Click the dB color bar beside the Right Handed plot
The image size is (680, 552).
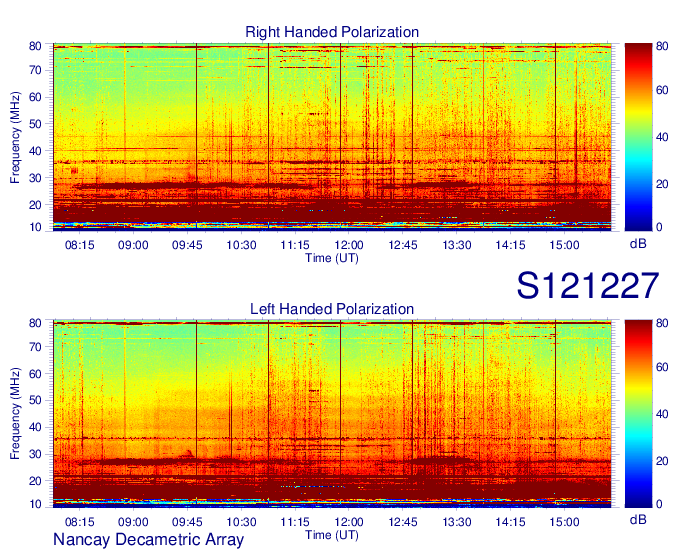tap(638, 137)
